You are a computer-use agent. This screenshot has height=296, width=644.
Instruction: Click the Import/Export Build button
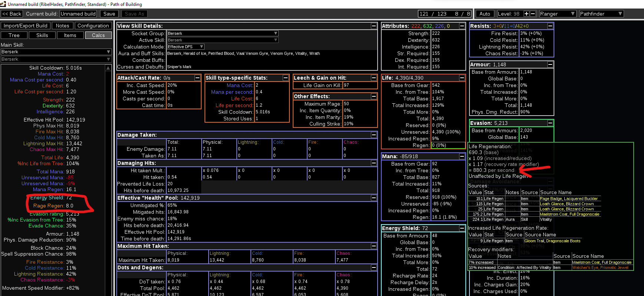(x=26, y=26)
